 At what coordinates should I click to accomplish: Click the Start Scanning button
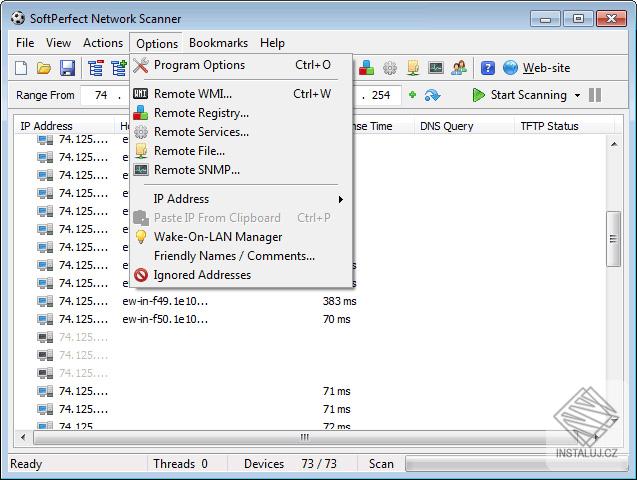pyautogui.click(x=520, y=95)
